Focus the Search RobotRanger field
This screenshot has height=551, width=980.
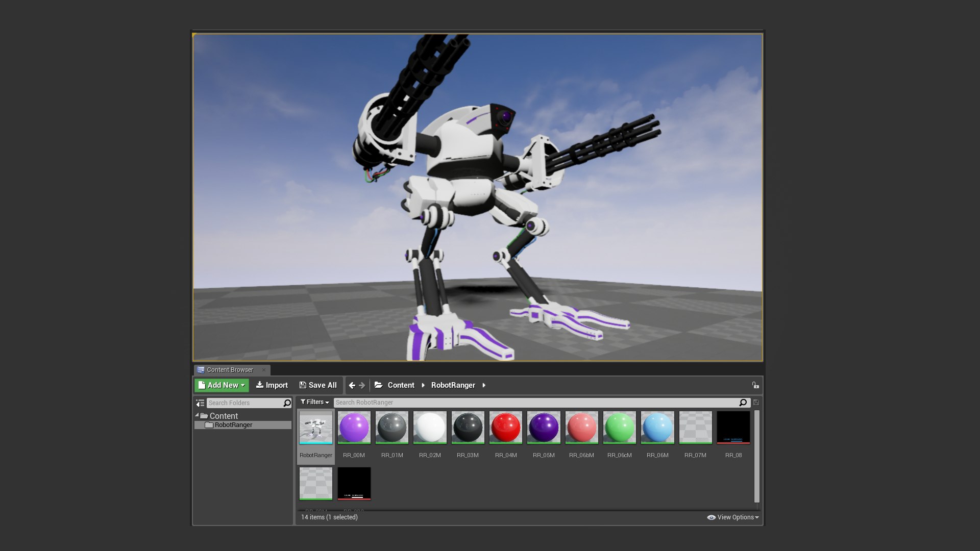point(536,403)
